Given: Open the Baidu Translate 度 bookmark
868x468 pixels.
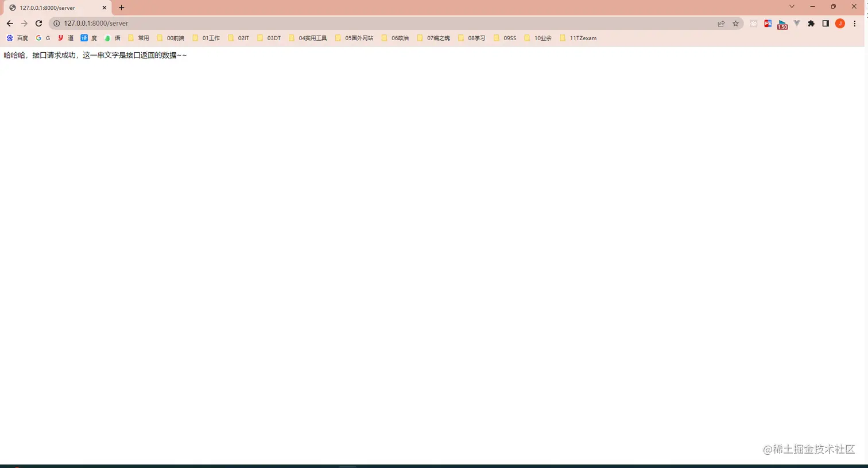Looking at the screenshot, I should tap(88, 38).
